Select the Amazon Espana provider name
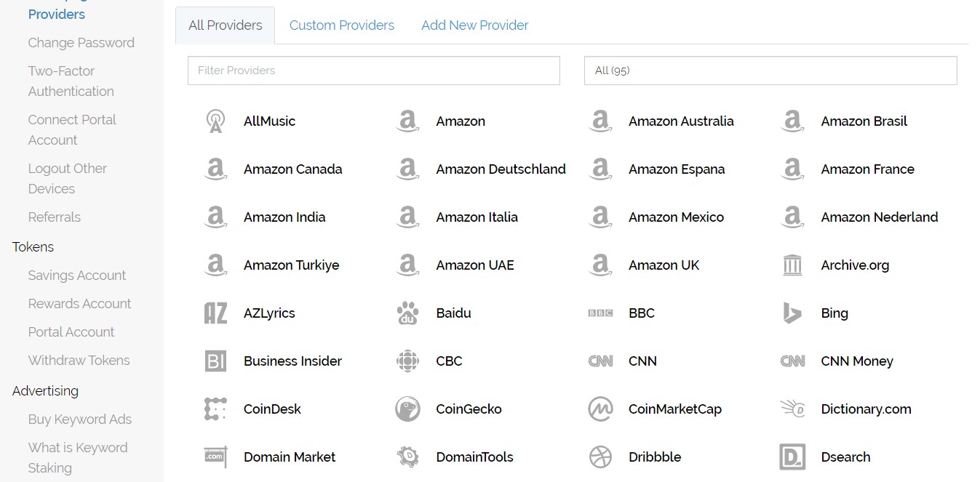This screenshot has width=980, height=482. [x=677, y=169]
